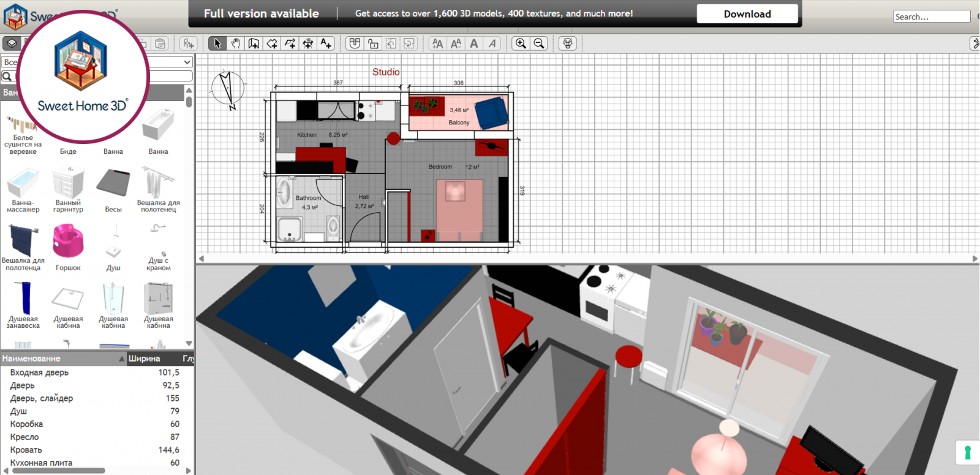Image resolution: width=980 pixels, height=475 pixels.
Task: Click the Studio title on the plan
Action: point(386,72)
